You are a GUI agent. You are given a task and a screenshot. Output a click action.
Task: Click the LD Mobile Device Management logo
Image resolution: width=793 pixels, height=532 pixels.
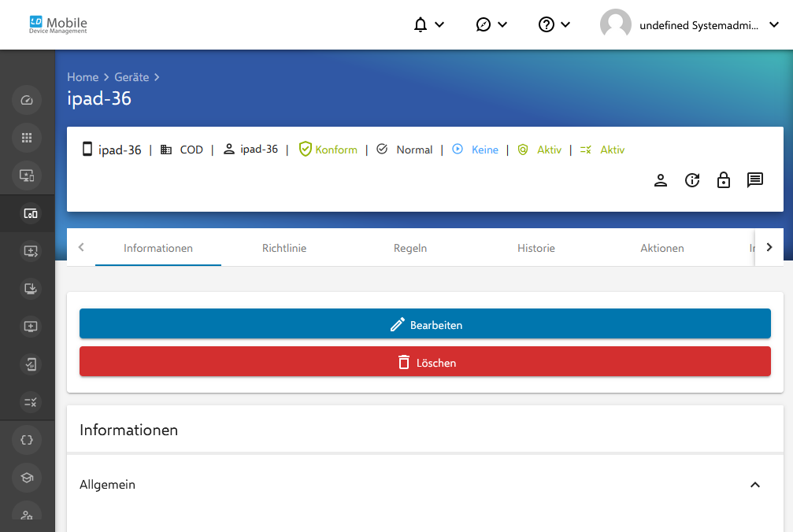(58, 24)
